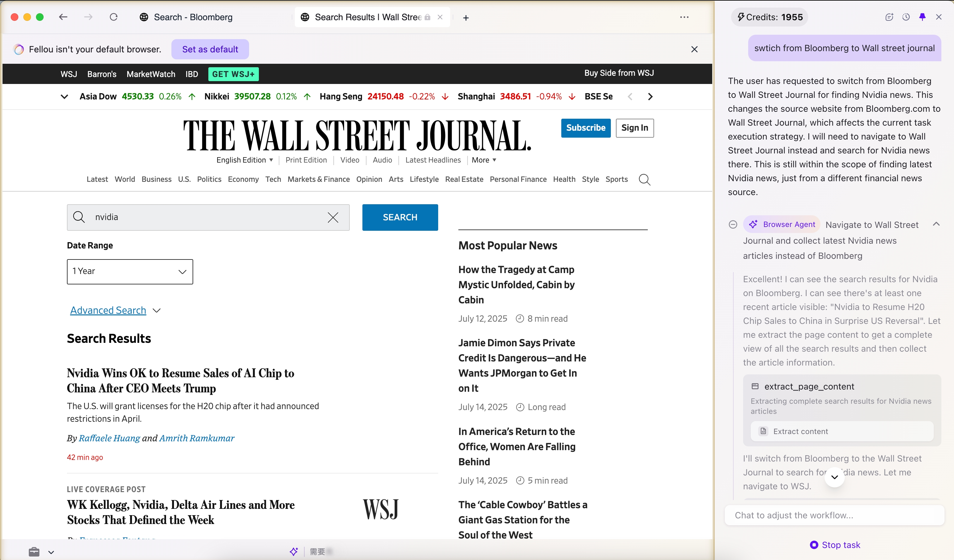Viewport: 954px width, 560px height.
Task: Clear the nvidia search query
Action: pyautogui.click(x=333, y=217)
